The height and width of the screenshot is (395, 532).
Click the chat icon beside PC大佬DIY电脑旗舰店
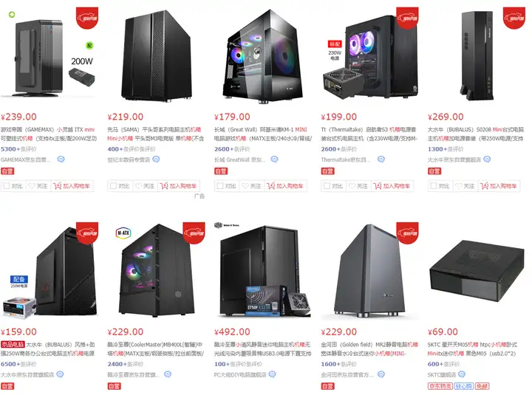click(x=272, y=374)
